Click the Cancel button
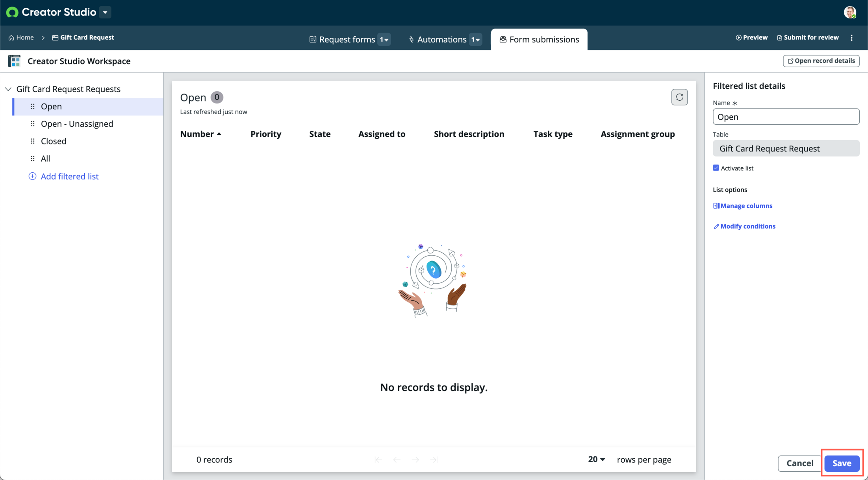 tap(799, 463)
